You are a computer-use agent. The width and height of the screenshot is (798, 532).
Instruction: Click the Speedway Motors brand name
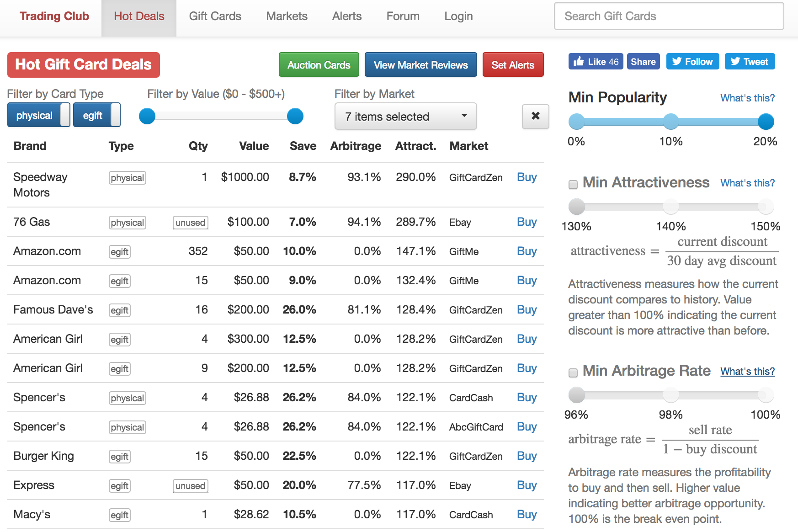40,185
